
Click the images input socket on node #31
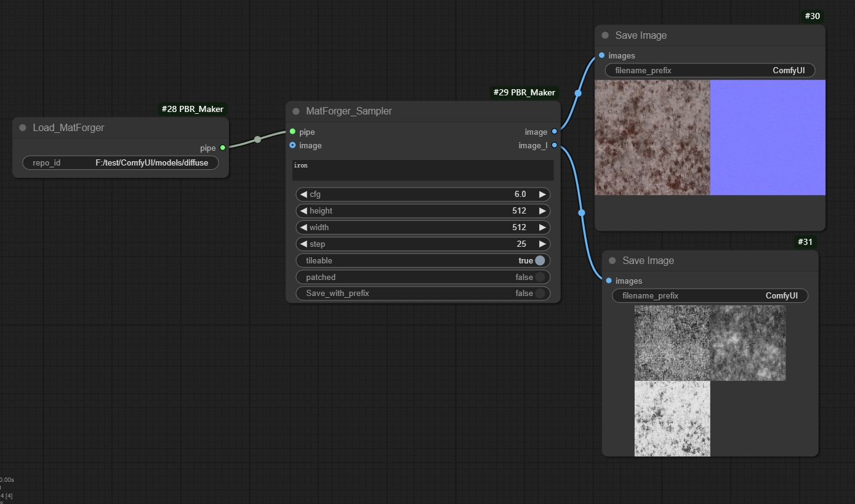609,281
